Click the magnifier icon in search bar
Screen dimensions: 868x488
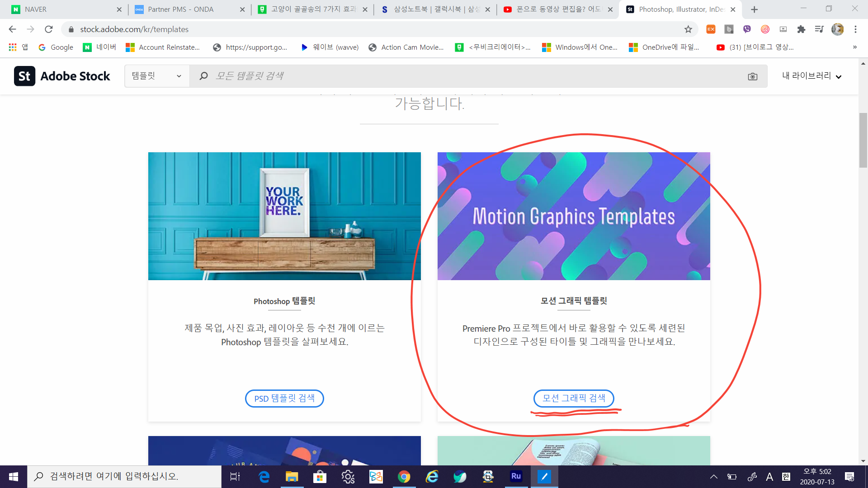click(203, 76)
